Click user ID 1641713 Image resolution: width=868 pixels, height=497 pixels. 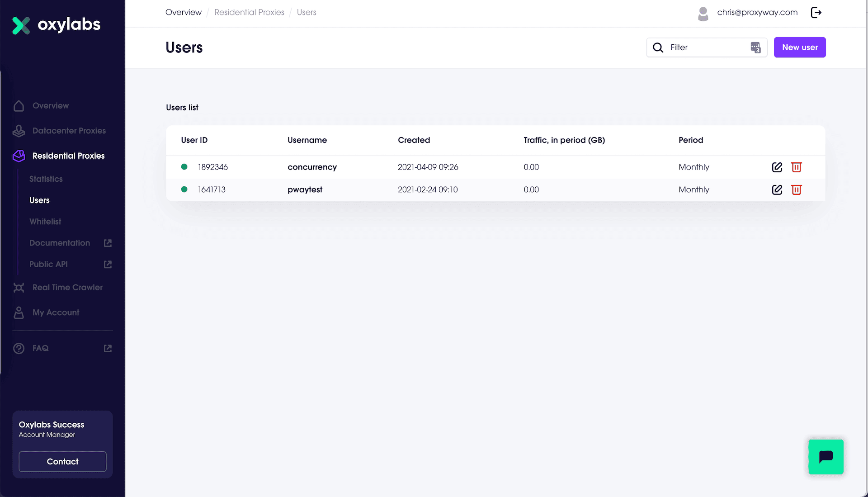212,190
